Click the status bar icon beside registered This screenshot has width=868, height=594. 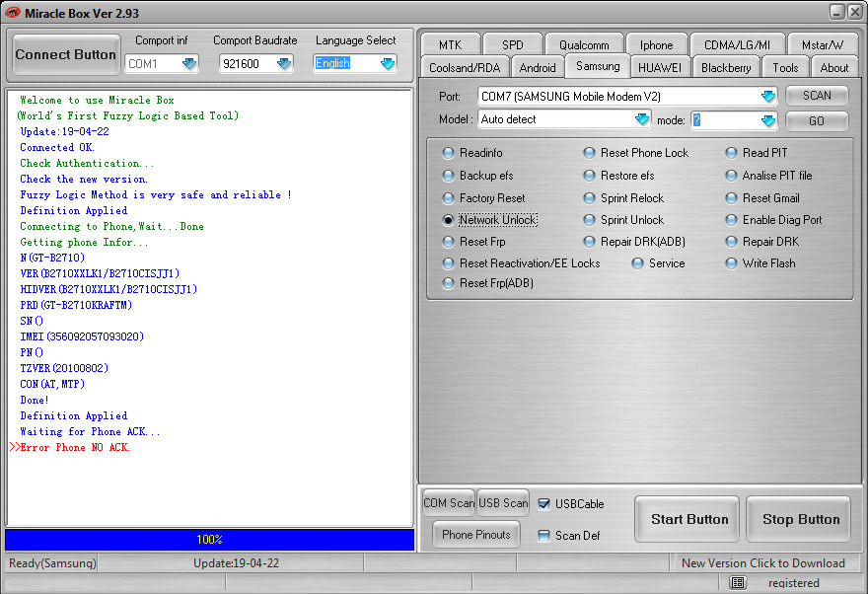(x=738, y=582)
